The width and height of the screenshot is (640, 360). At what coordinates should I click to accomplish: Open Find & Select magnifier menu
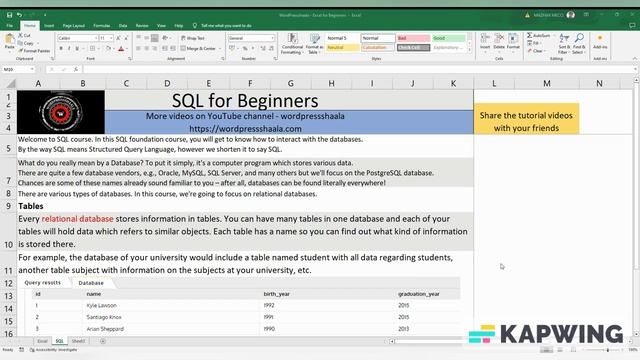tap(578, 44)
